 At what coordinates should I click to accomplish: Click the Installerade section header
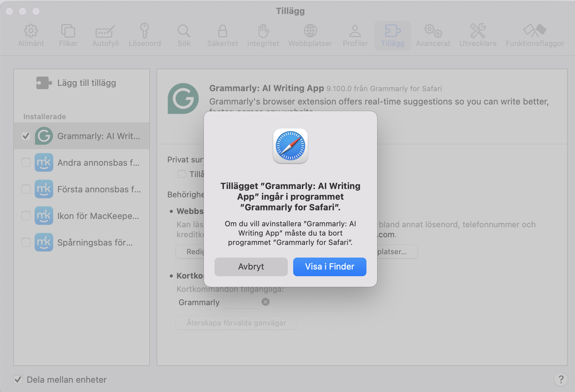coord(45,116)
